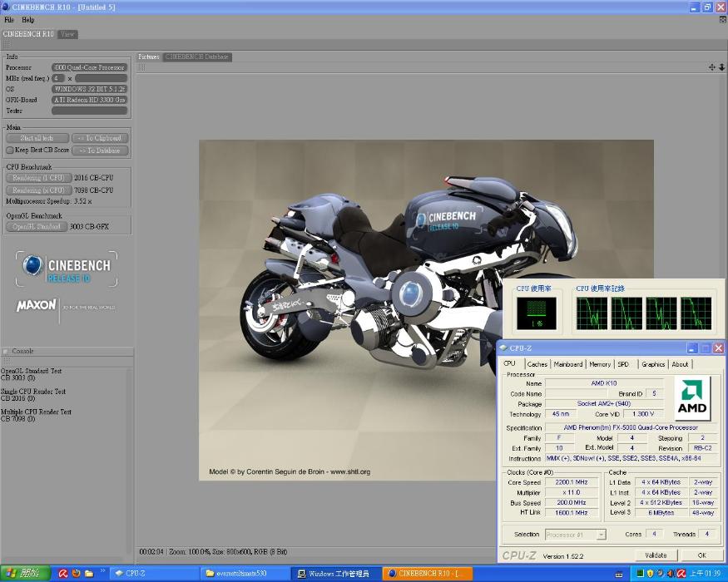Image resolution: width=728 pixels, height=582 pixels.
Task: Click the green CPU usage tray icon
Action: pos(640,574)
